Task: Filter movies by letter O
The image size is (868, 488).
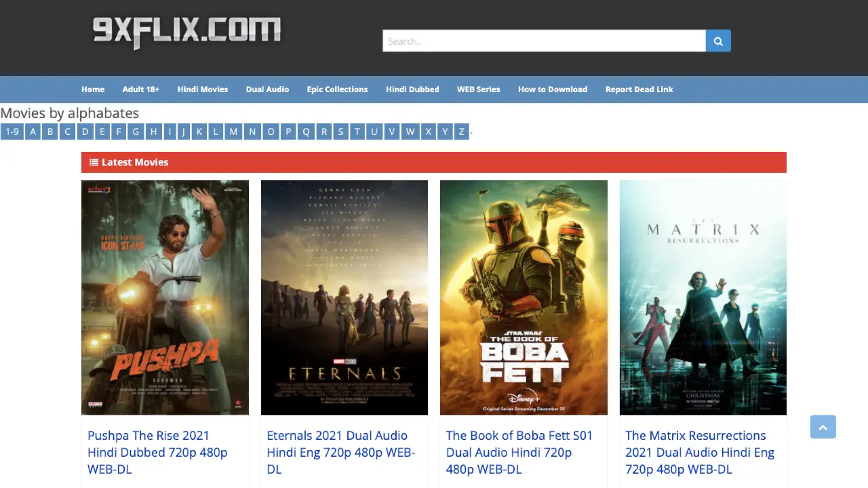Action: [x=271, y=131]
